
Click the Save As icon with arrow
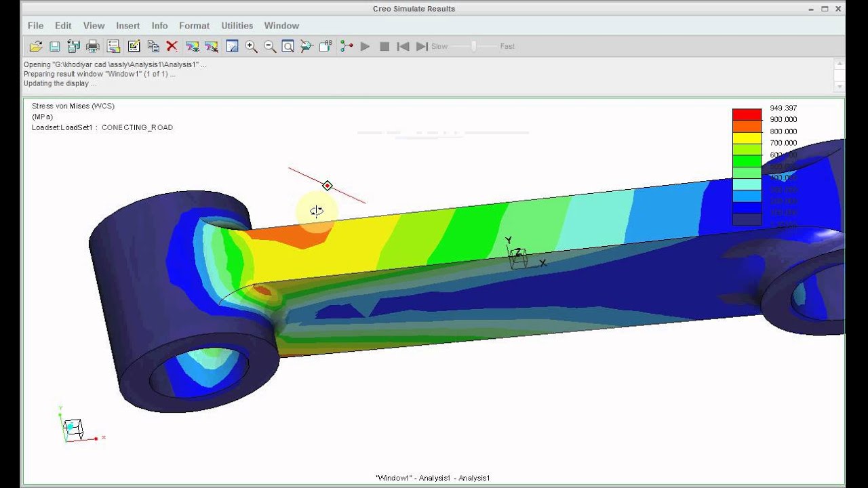(x=74, y=46)
